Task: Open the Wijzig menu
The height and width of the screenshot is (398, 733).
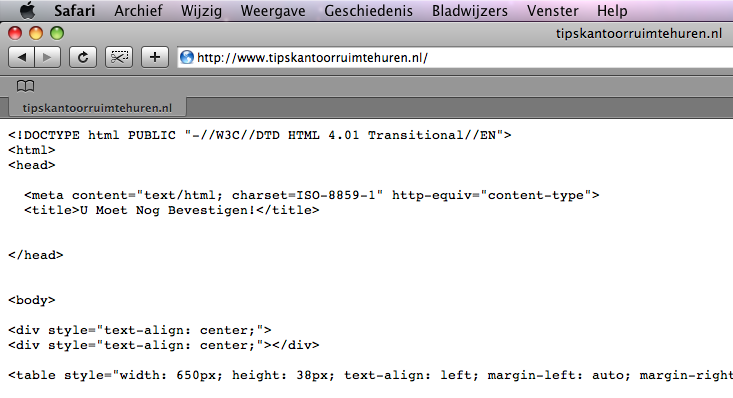Action: (201, 11)
